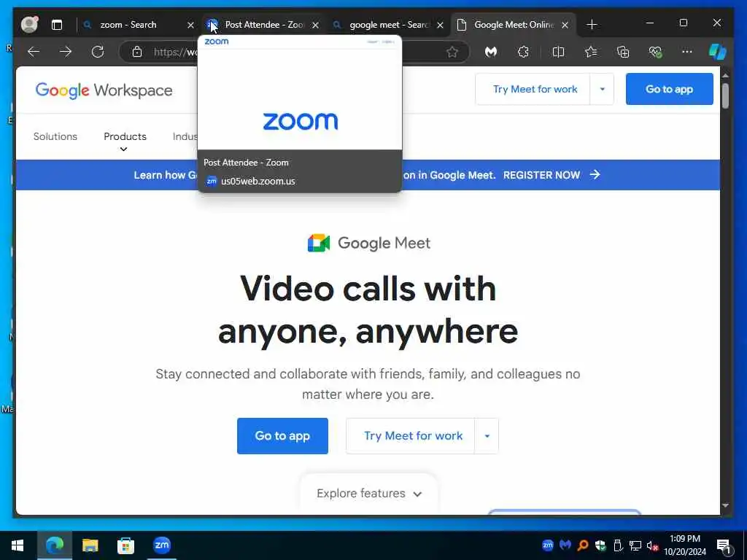The width and height of the screenshot is (747, 560).
Task: Open the Copilot sidebar
Action: point(718,52)
